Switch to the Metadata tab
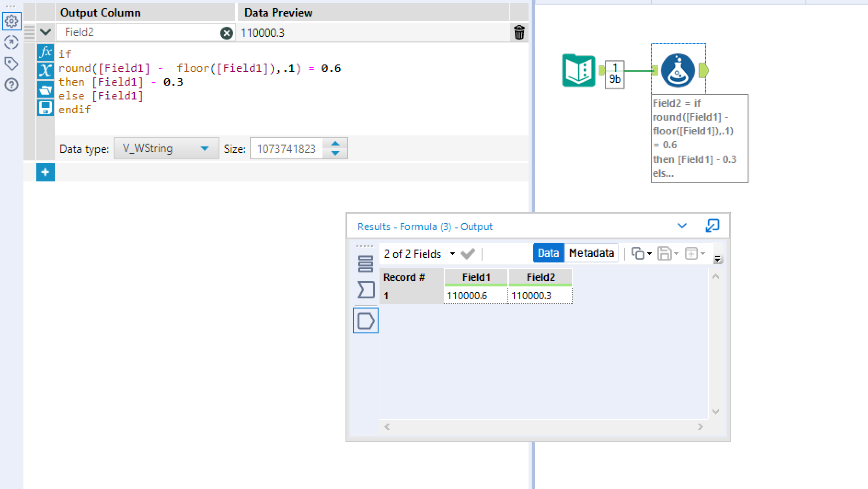The height and width of the screenshot is (489, 868). pyautogui.click(x=592, y=253)
